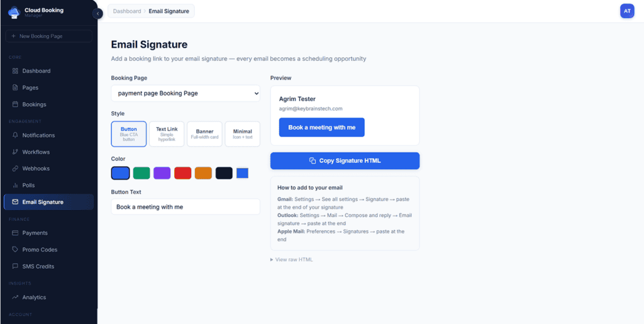Open the Booking Page dropdown

(x=186, y=93)
